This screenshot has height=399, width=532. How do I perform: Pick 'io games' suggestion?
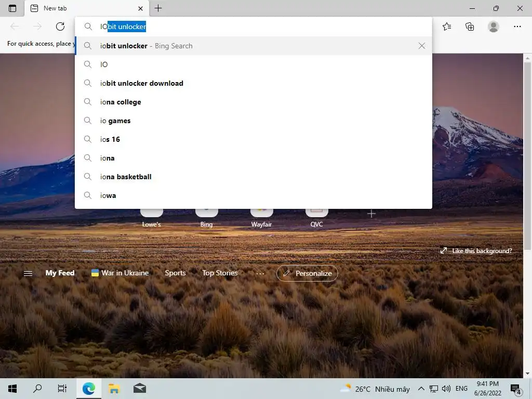point(253,121)
